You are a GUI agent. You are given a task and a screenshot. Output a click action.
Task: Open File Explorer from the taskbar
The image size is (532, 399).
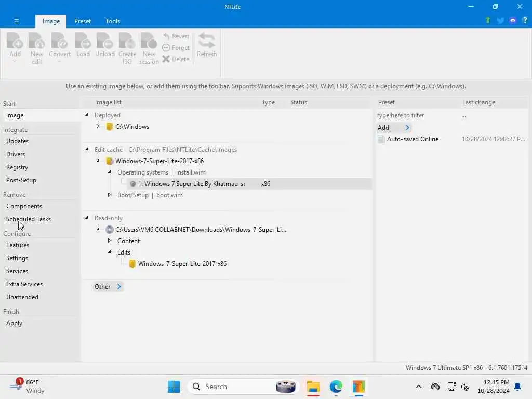pyautogui.click(x=313, y=387)
